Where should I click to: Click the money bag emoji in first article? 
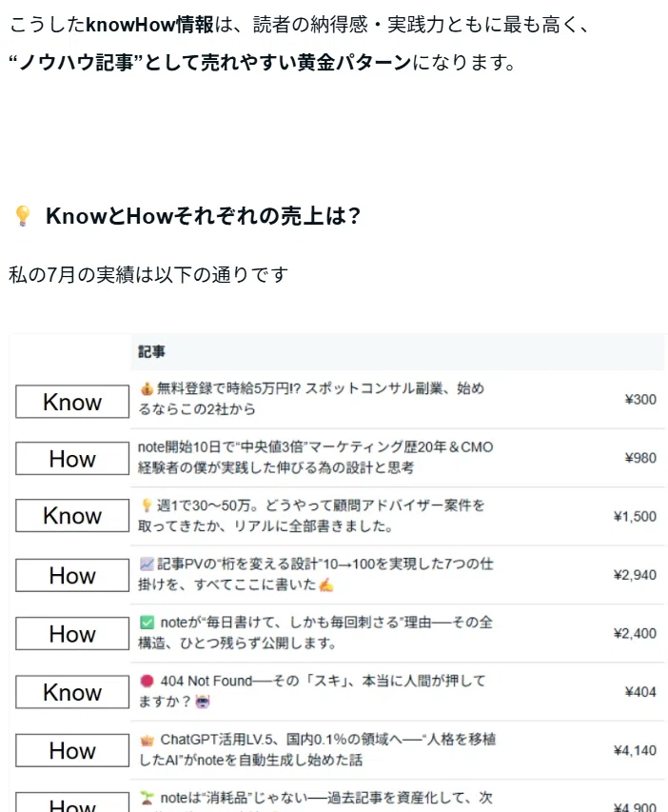click(147, 388)
